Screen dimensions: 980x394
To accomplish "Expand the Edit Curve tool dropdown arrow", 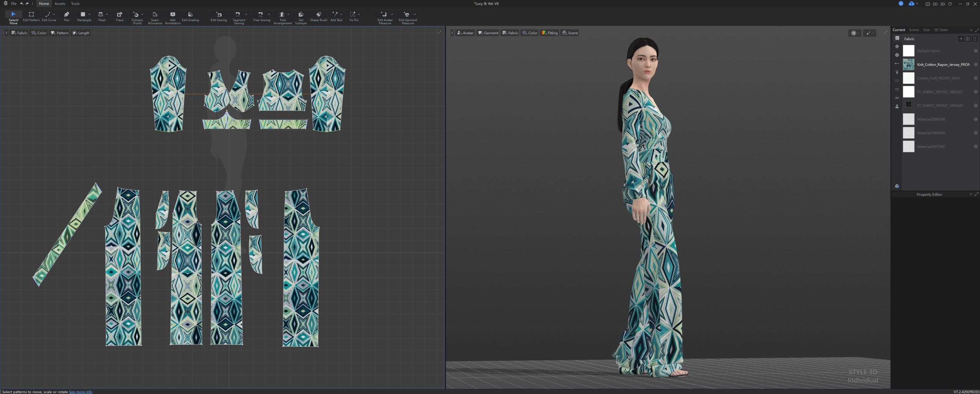I will (x=54, y=14).
